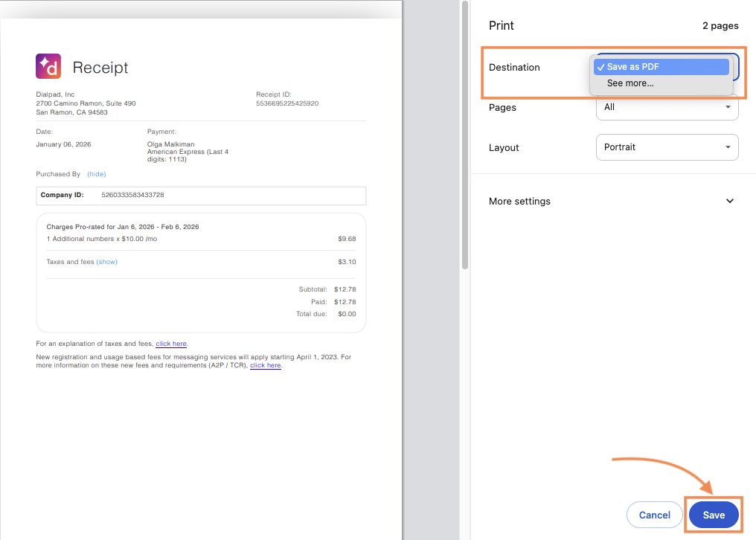Open the Layout dropdown showing "Portrait"
756x540 pixels.
pos(667,147)
